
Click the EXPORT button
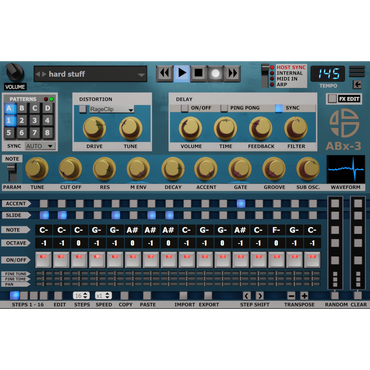click(x=208, y=295)
